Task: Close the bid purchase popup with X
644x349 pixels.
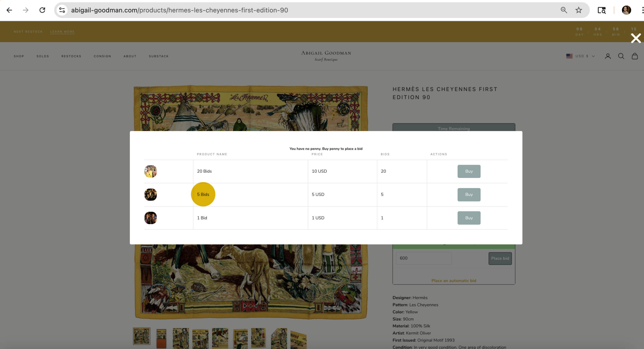Action: tap(635, 38)
